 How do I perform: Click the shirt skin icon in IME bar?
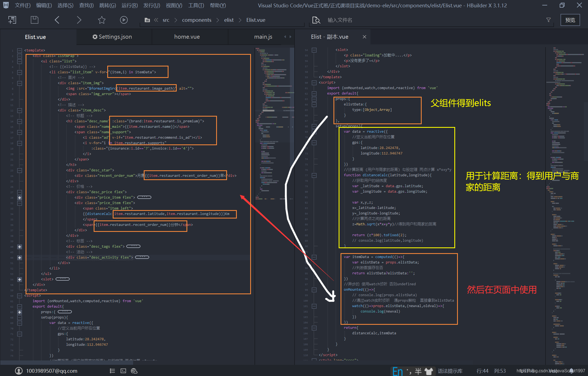point(429,371)
